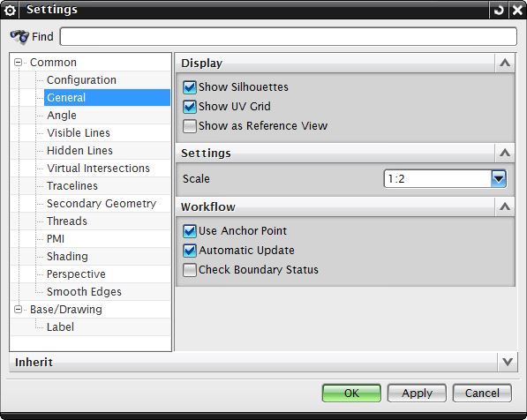Select Configuration in the tree
Screen dimensions: 527x420
click(x=82, y=80)
